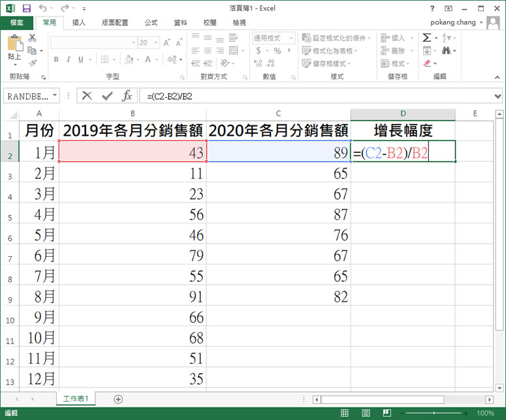506x420 pixels.
Task: Toggle center horizontal alignment button
Action: (x=208, y=50)
